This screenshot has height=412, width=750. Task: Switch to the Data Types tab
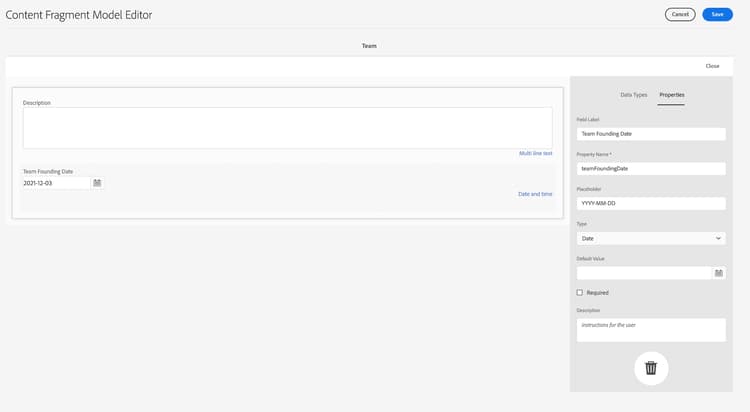633,95
